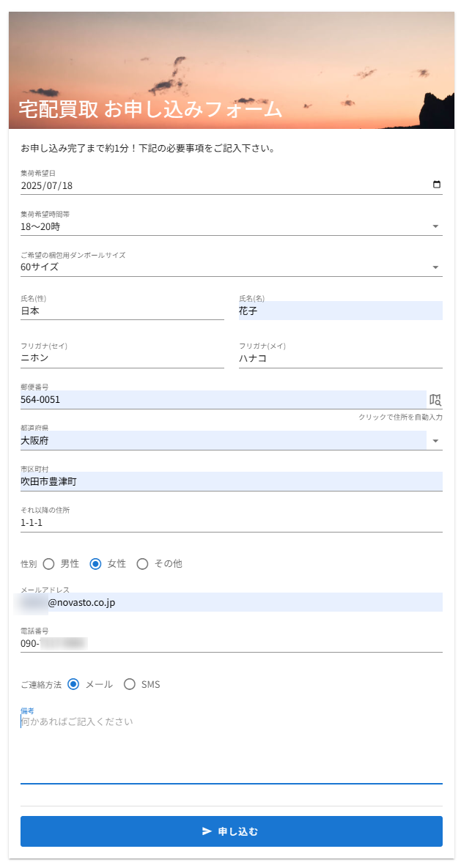Expand the pickup time slot dropdown
The image size is (461, 868).
436,226
